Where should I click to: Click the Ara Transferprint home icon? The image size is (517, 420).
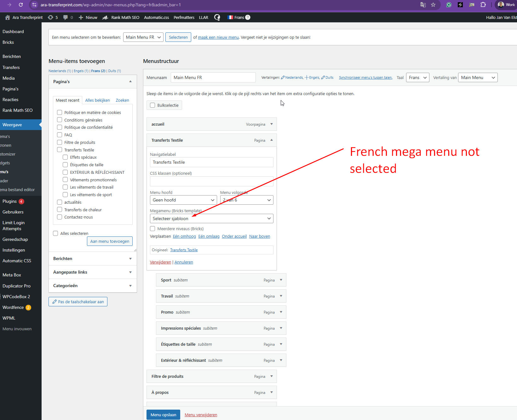8,17
